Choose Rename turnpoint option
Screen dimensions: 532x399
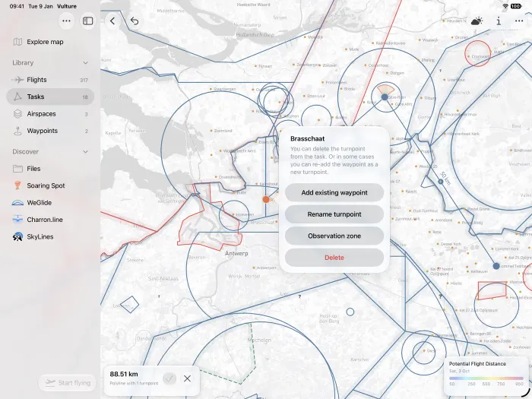334,214
